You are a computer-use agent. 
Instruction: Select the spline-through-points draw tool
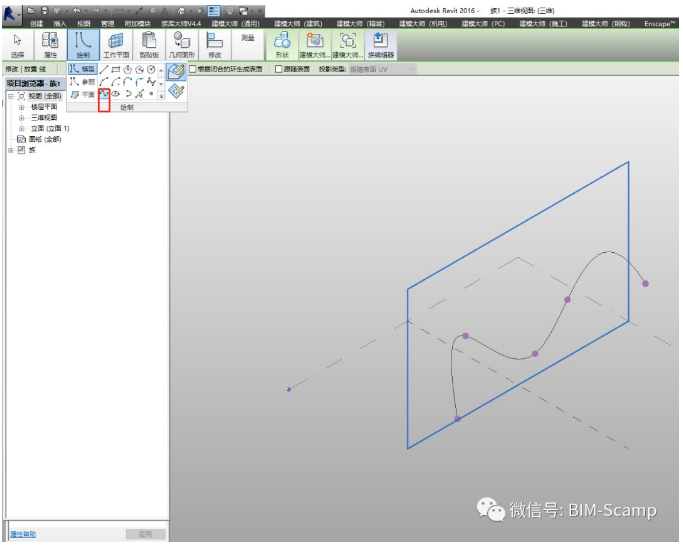104,94
